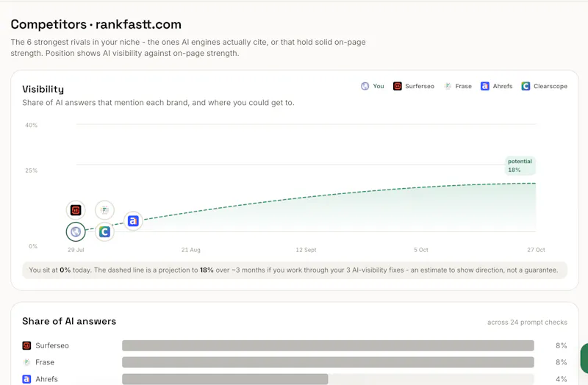Click the 'Competitors · rankfastt.com' heading

[x=96, y=24]
